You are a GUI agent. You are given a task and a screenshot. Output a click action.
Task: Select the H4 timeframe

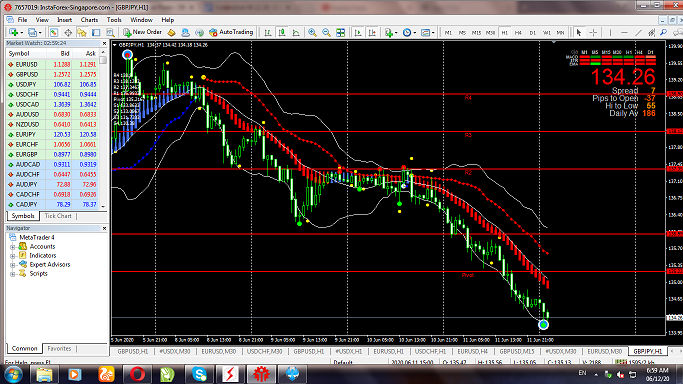pos(518,33)
